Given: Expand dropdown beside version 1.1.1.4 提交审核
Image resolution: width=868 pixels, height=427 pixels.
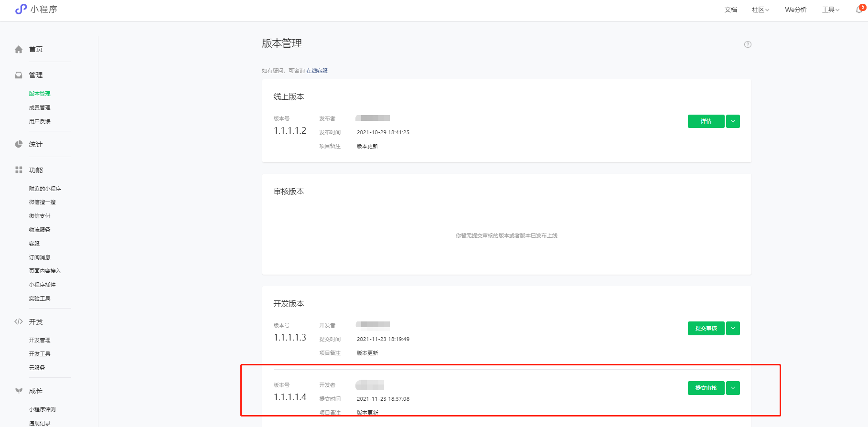Looking at the screenshot, I should pyautogui.click(x=733, y=388).
